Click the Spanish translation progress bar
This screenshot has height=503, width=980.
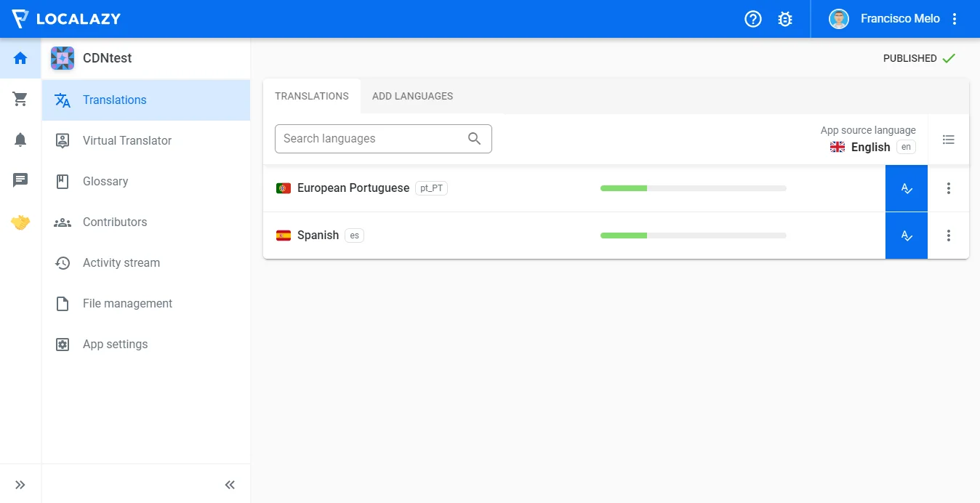693,236
